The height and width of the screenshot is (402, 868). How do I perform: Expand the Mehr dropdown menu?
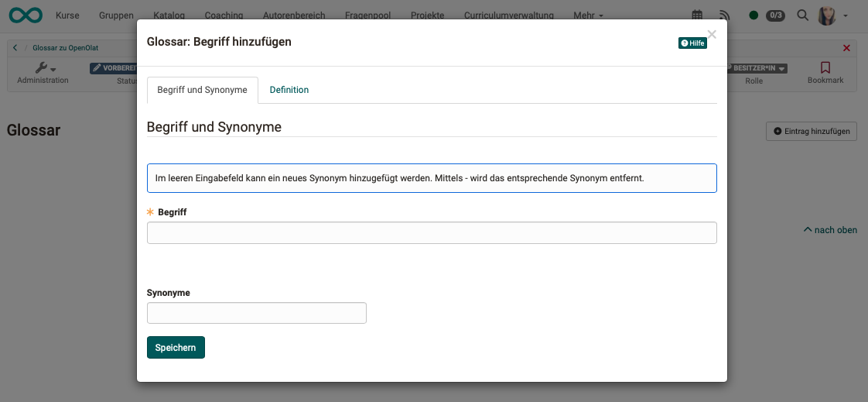pyautogui.click(x=589, y=15)
